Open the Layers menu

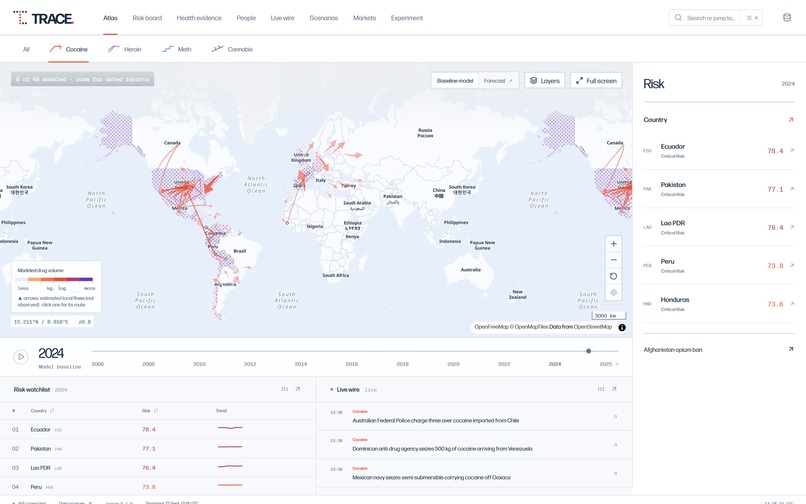tap(544, 81)
